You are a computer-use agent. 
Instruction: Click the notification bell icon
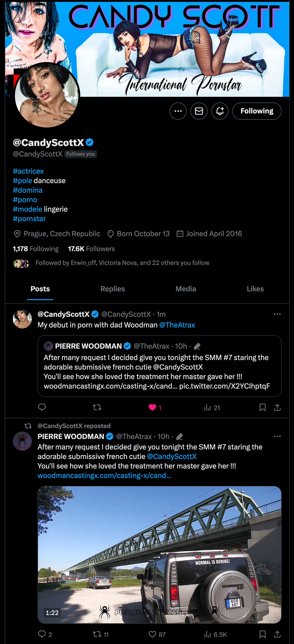[220, 111]
